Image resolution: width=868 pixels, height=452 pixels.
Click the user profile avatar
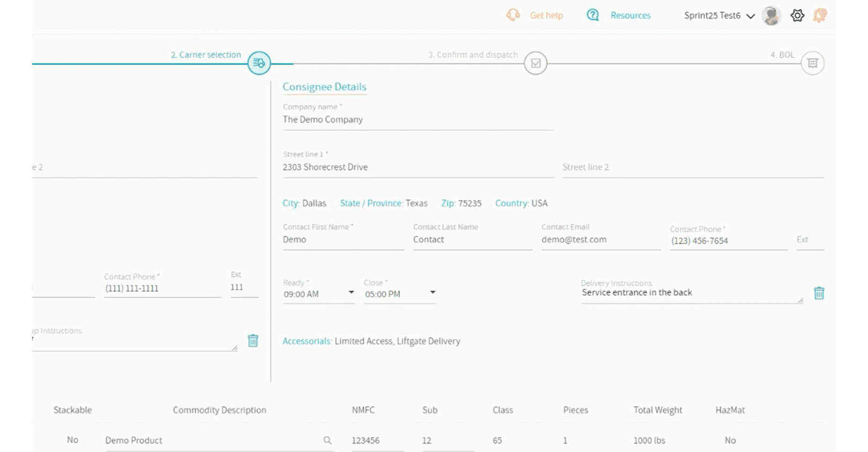coord(771,16)
